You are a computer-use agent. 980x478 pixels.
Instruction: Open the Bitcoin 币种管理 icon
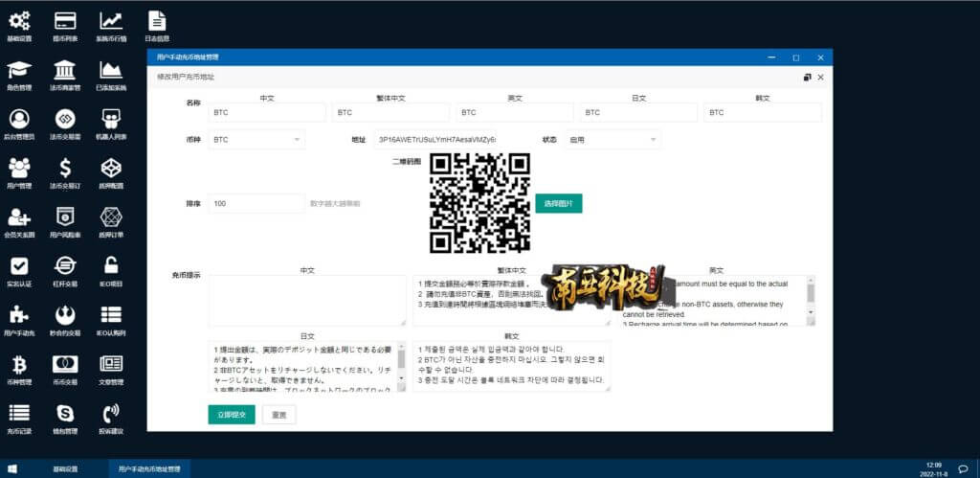click(x=19, y=363)
